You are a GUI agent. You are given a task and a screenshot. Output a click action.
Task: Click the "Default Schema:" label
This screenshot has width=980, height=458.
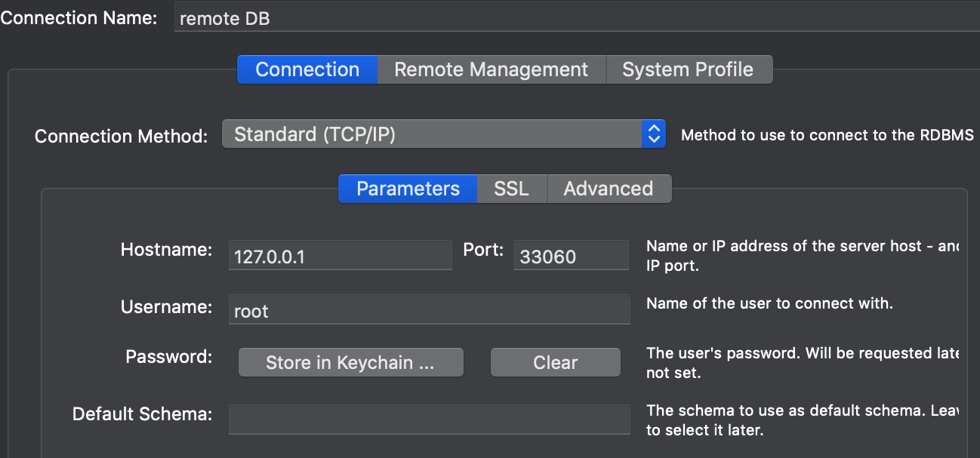142,414
